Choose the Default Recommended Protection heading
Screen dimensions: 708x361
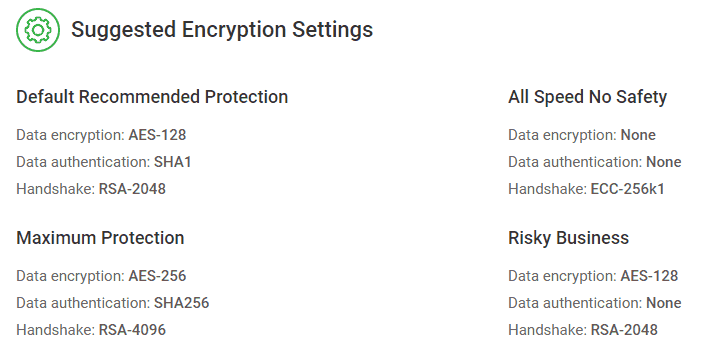tap(152, 97)
